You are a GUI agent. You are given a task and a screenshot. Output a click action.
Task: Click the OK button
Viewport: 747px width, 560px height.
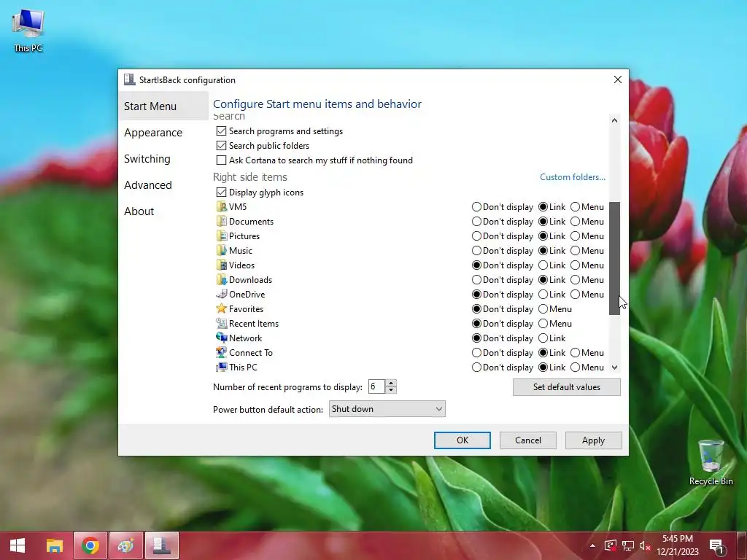click(462, 440)
